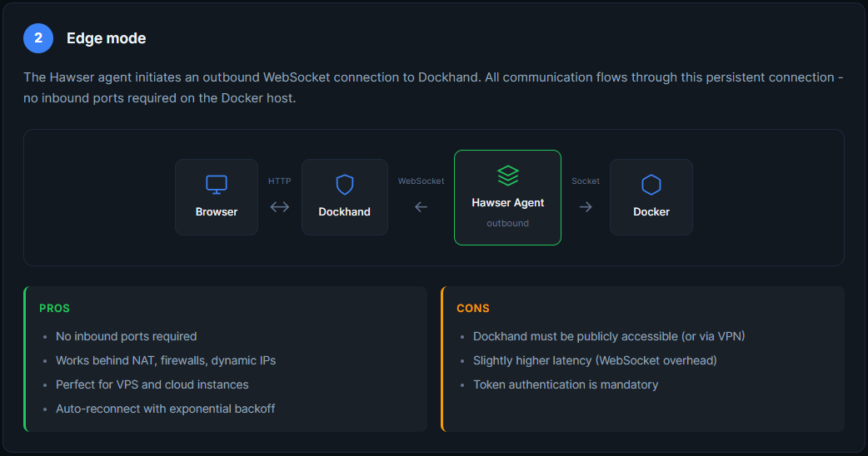The image size is (868, 456).
Task: Click the HTTP bidirectional arrow
Action: click(x=280, y=206)
